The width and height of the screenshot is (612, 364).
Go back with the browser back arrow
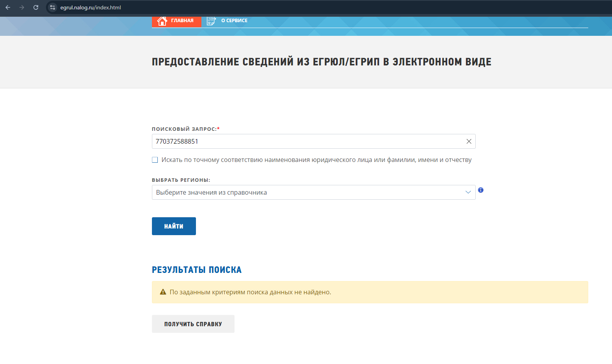click(8, 7)
